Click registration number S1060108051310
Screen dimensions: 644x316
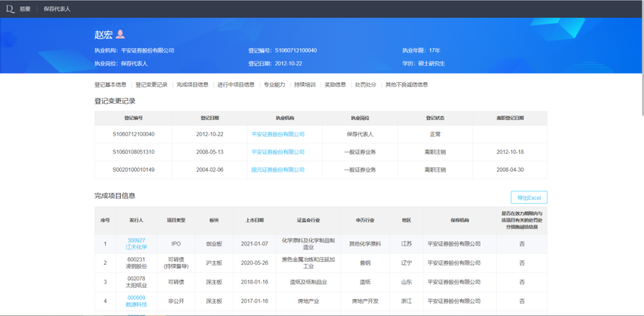[x=134, y=152]
